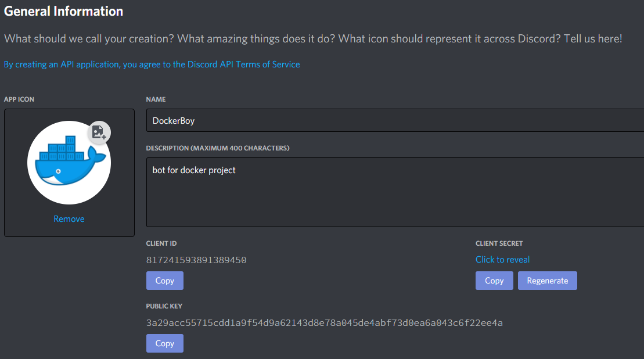The image size is (644, 359).
Task: Click the Client ID number 817241593891389450
Action: (x=196, y=260)
